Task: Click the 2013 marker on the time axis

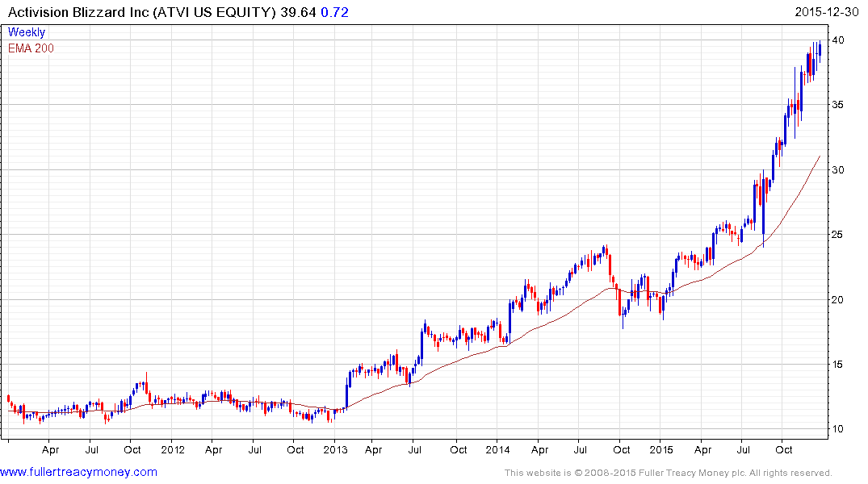Action: [335, 449]
